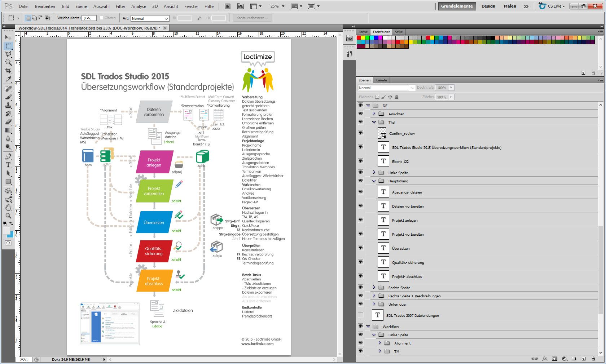Viewport: 606px width, 364px height.
Task: Toggle Quick Mask mode icon
Action: point(8,243)
